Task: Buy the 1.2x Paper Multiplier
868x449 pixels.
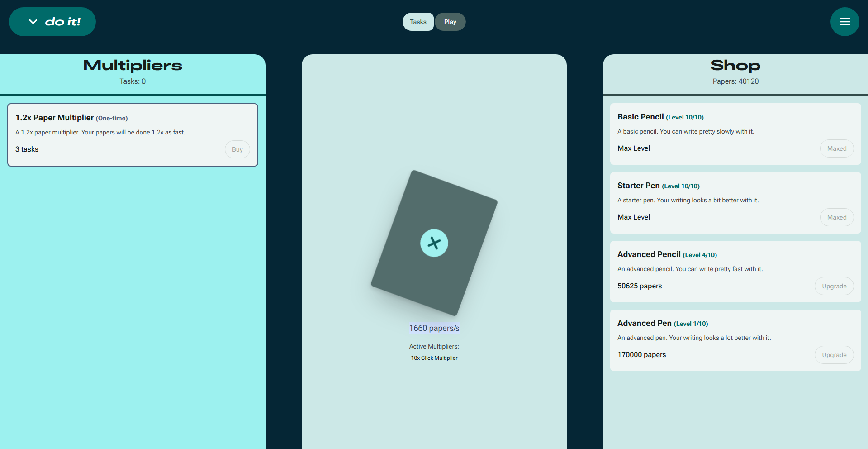Action: 237,149
